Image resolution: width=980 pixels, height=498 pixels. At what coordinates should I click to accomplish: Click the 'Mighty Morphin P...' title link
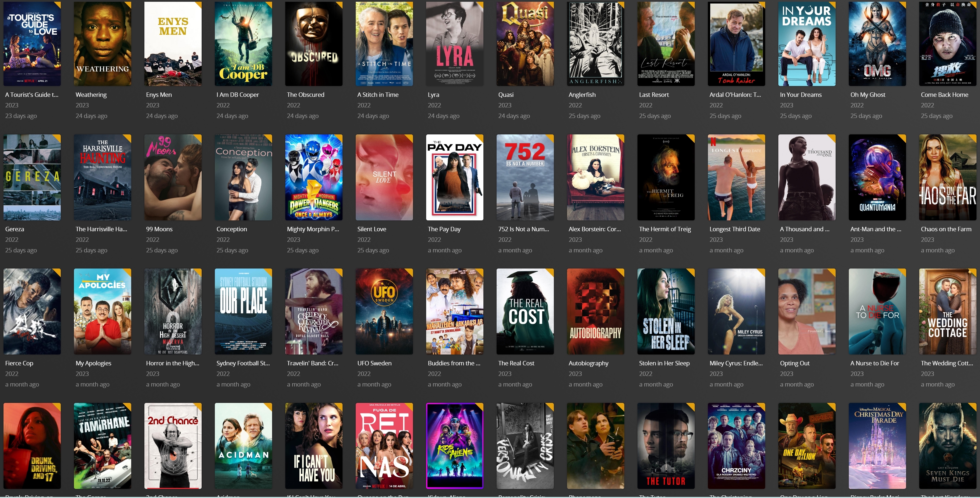point(313,229)
